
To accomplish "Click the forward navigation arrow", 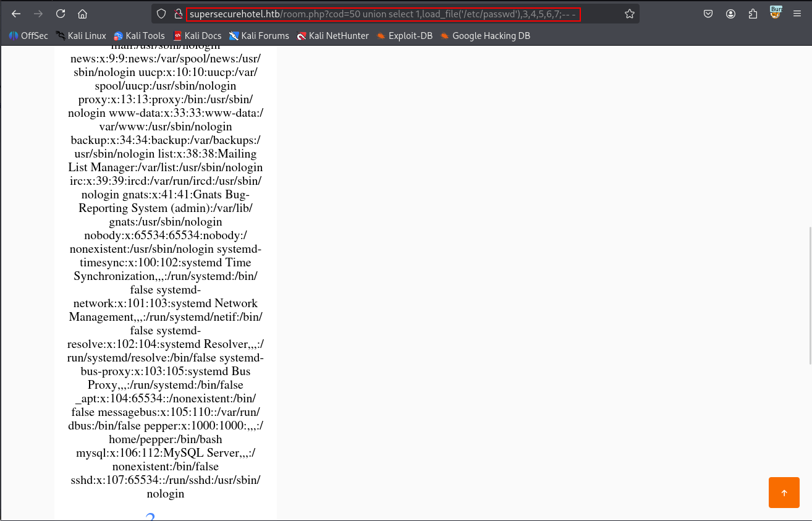I will click(38, 14).
